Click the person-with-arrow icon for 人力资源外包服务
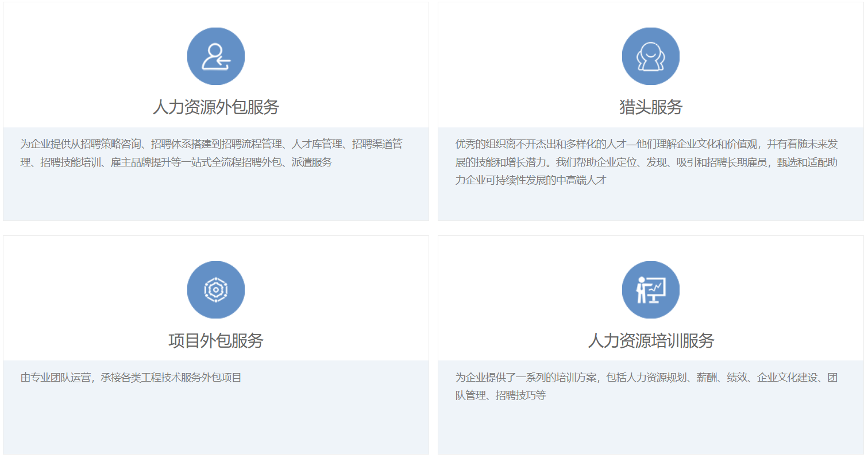The image size is (868, 458). [x=216, y=56]
